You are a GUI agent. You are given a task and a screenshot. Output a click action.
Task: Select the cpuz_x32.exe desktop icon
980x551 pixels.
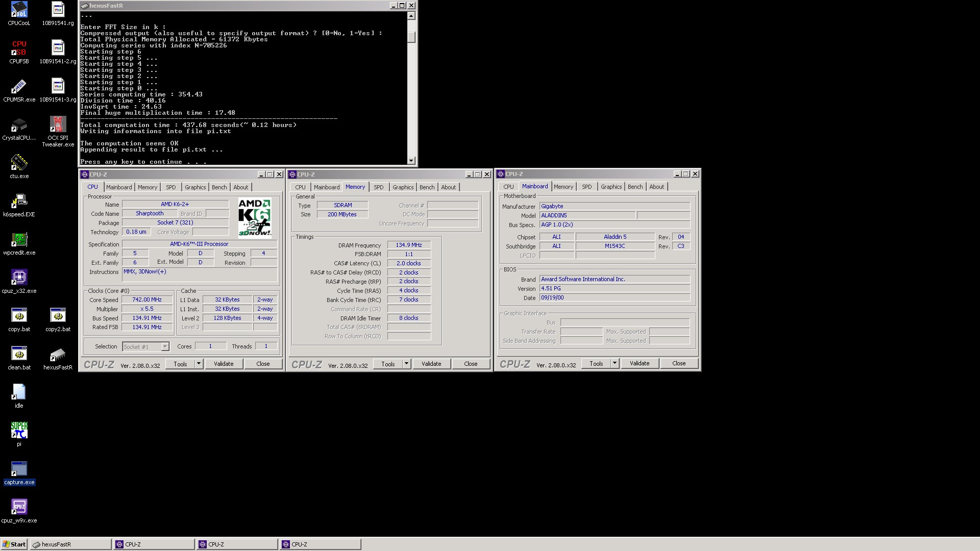[x=19, y=282]
